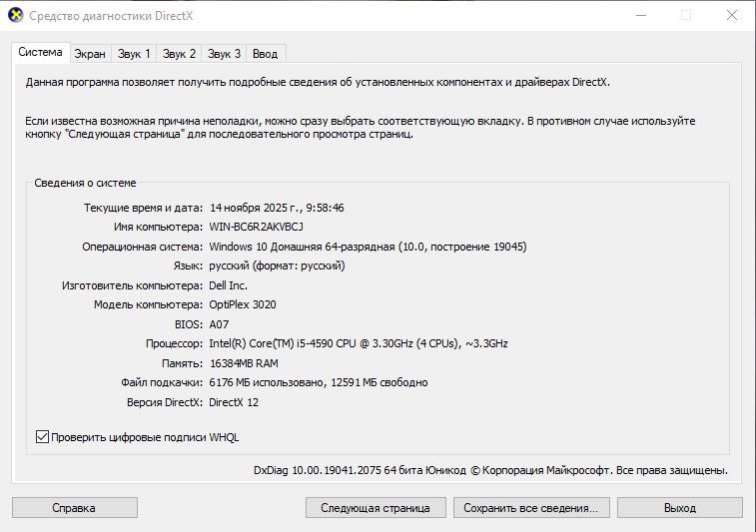Open the Звук 1 tab
756x532 pixels.
tap(134, 54)
